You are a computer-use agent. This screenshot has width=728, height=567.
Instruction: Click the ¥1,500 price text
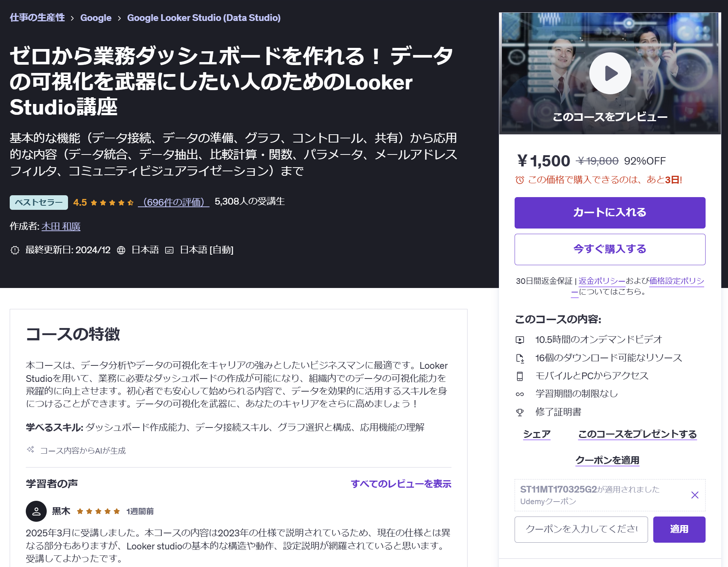pyautogui.click(x=544, y=161)
